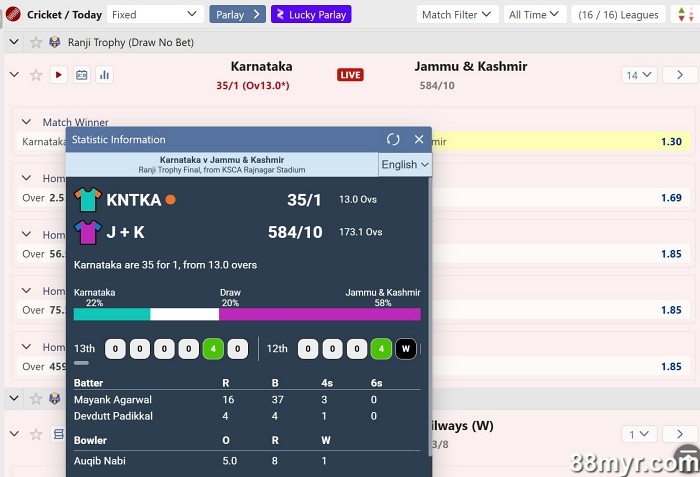
Task: Collapse the Over 2.5 market chevron
Action: point(26,178)
